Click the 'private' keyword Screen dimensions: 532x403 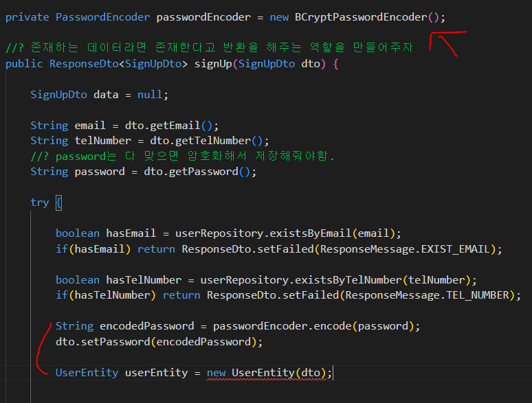(x=27, y=17)
